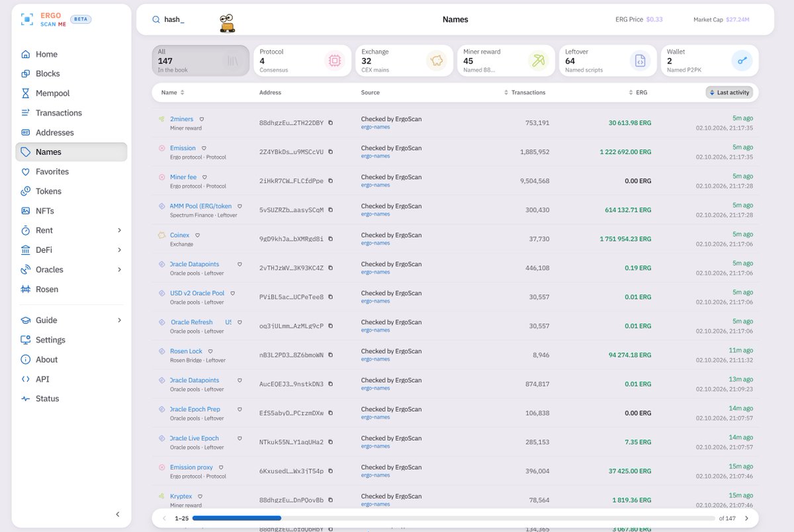The height and width of the screenshot is (532, 794).
Task: Open Transactions page
Action: click(x=71, y=112)
